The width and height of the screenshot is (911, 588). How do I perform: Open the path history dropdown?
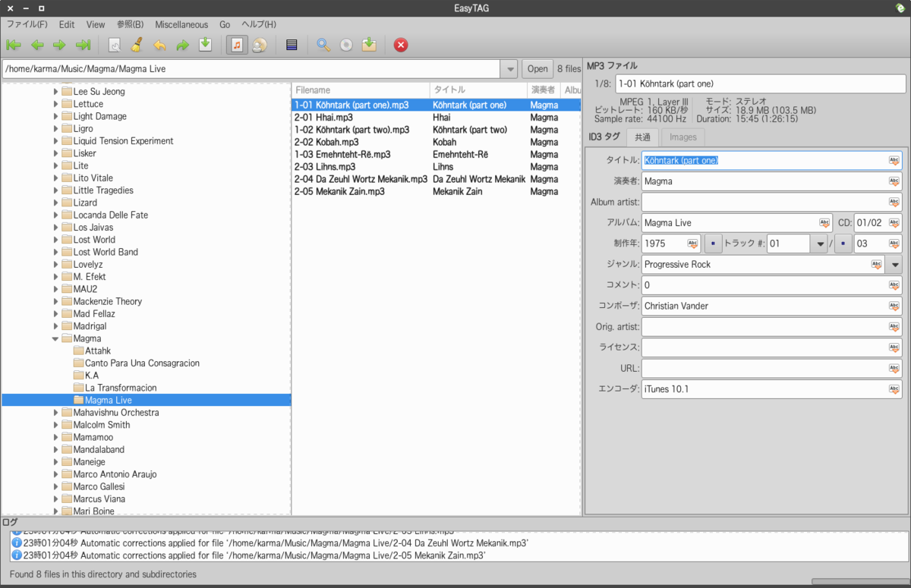tap(509, 69)
